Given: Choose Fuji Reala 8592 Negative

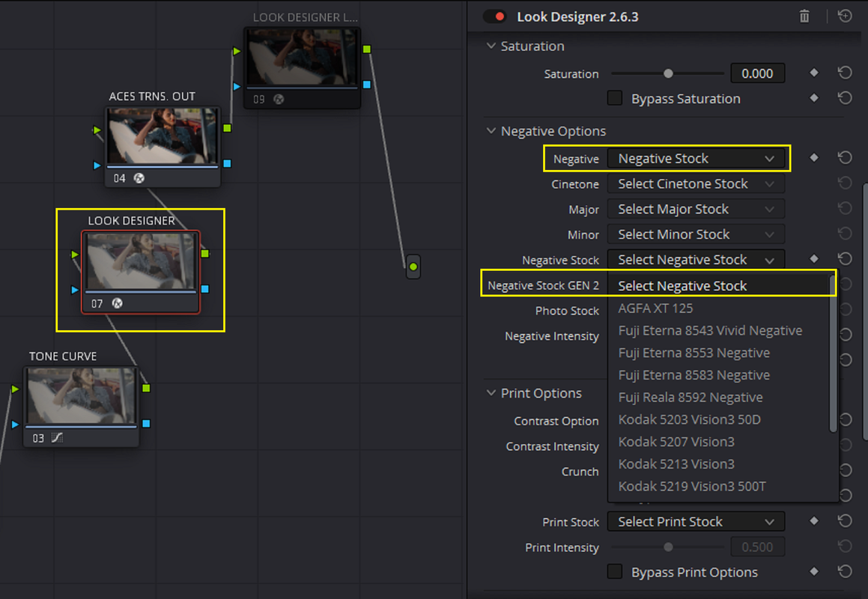Looking at the screenshot, I should [718, 397].
